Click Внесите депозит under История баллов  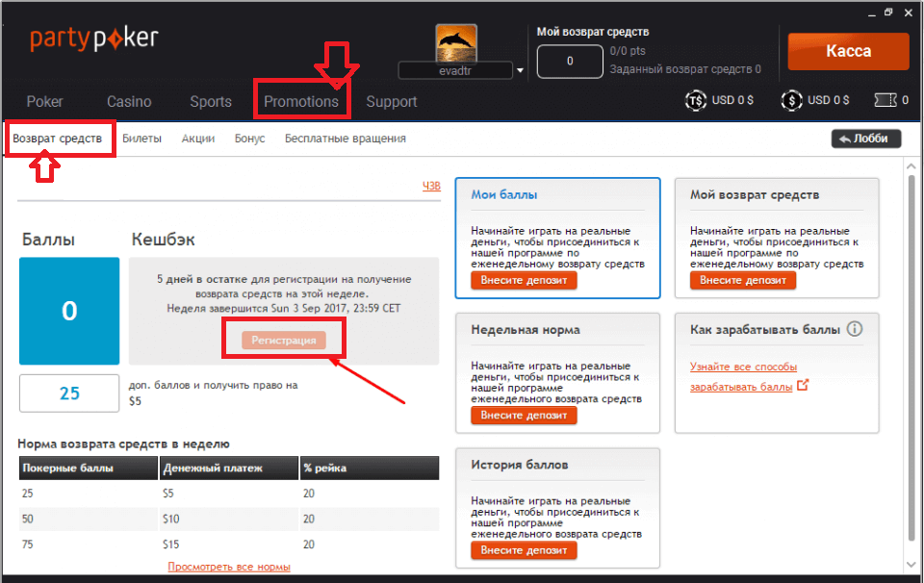[x=524, y=550]
